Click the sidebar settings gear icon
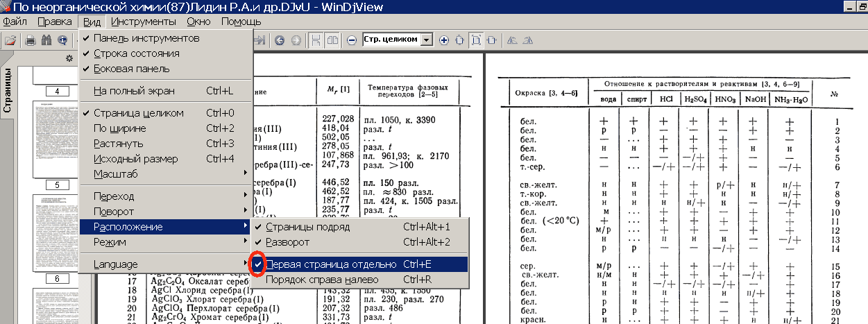868x324 pixels. 69,58
